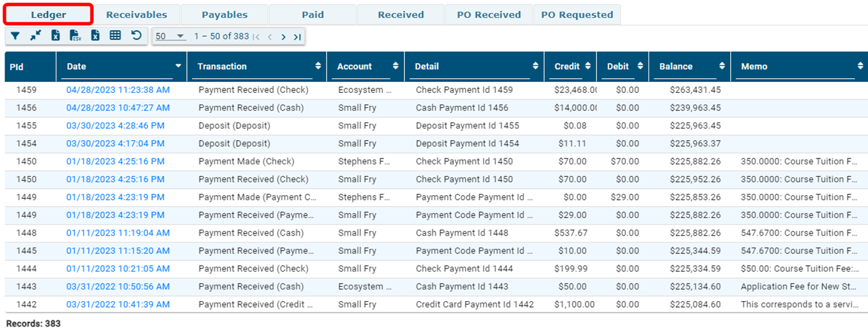This screenshot has width=868, height=328.
Task: Sort by the Credit column header
Action: click(x=566, y=66)
